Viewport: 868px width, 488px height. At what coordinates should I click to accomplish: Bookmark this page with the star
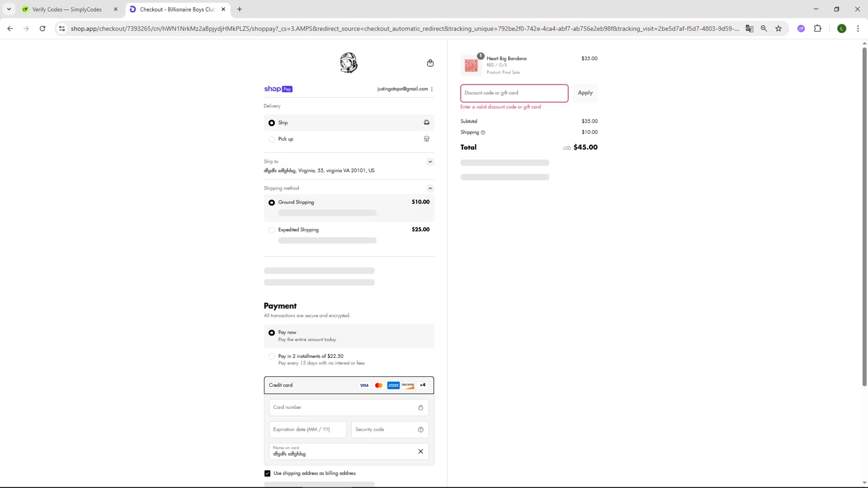point(778,28)
